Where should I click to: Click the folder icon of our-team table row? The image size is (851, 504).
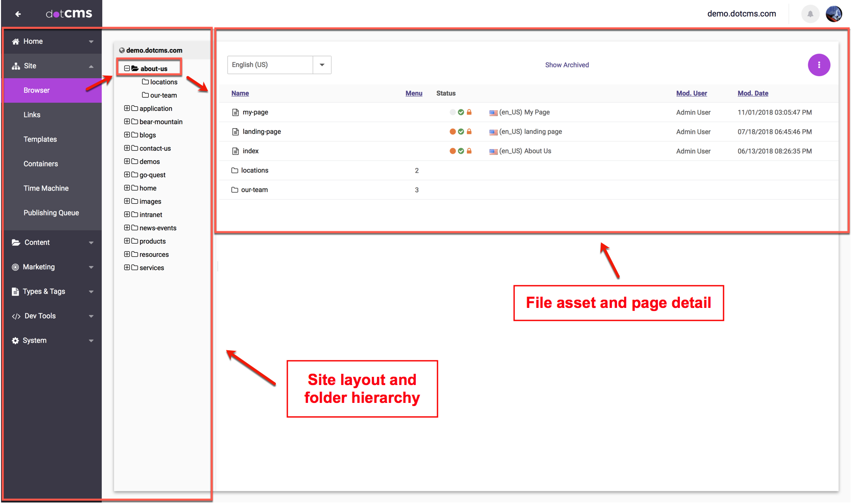coord(235,190)
